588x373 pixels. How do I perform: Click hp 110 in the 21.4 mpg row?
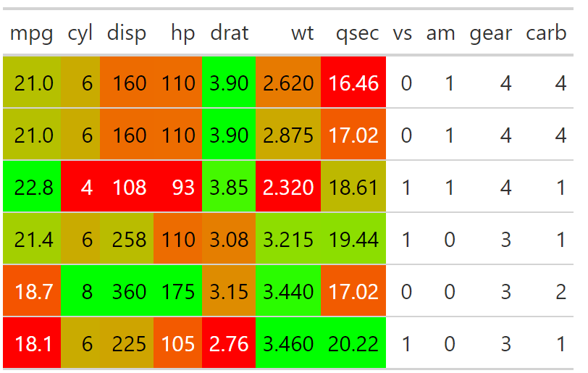coord(177,239)
